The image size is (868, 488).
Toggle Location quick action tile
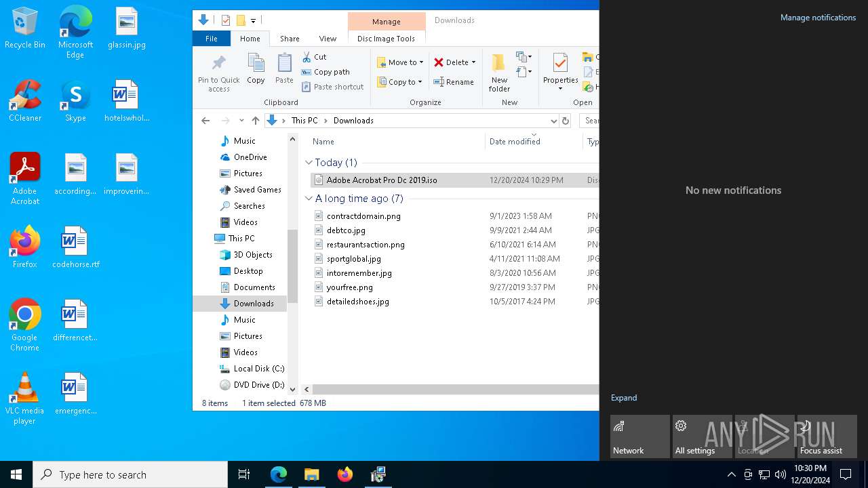click(x=765, y=436)
